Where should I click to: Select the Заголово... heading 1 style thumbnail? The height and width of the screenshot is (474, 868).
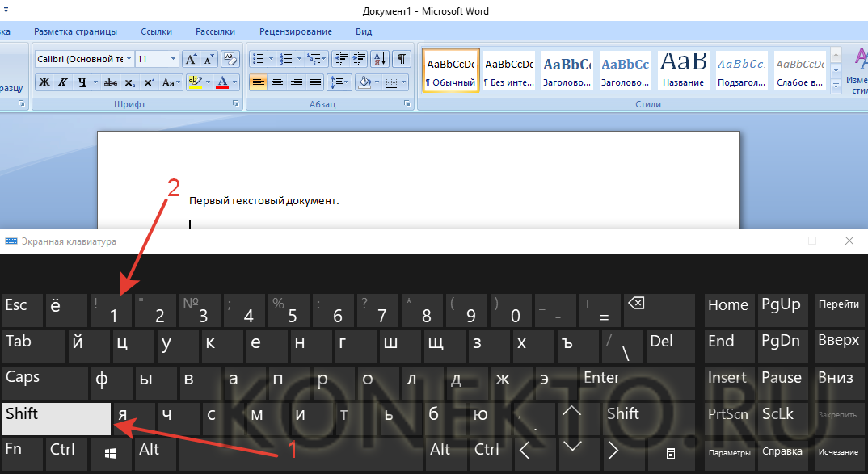[566, 71]
